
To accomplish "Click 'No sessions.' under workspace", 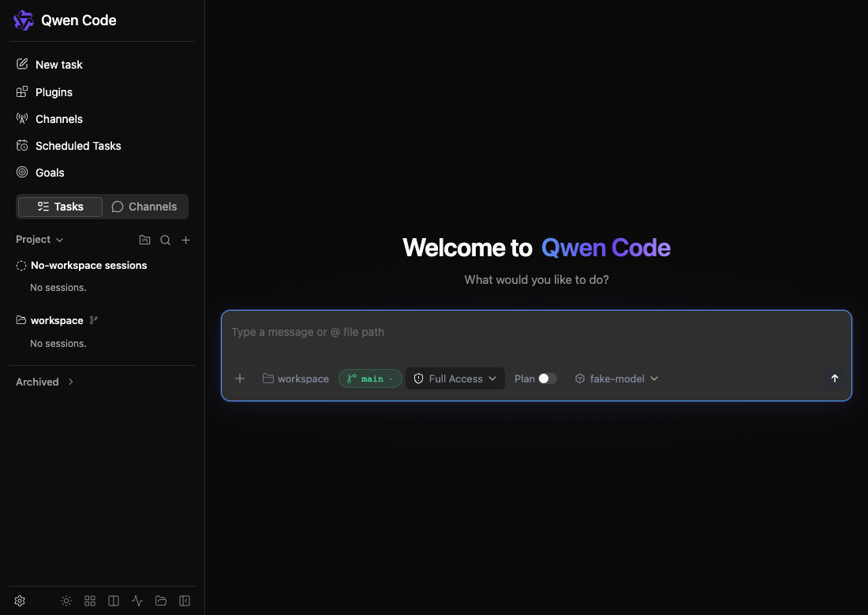I will pyautogui.click(x=58, y=344).
